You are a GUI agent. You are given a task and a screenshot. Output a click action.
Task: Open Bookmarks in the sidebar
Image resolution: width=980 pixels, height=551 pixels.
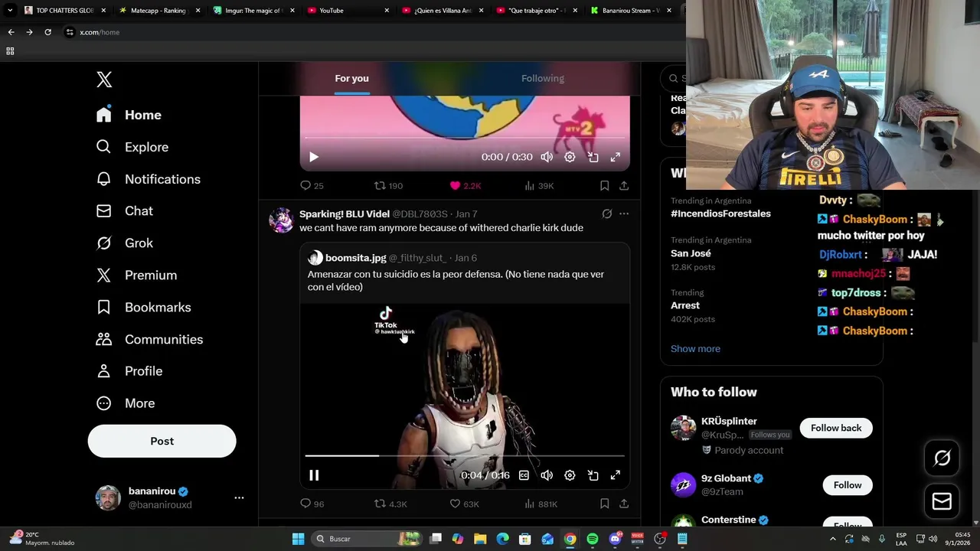143,308
